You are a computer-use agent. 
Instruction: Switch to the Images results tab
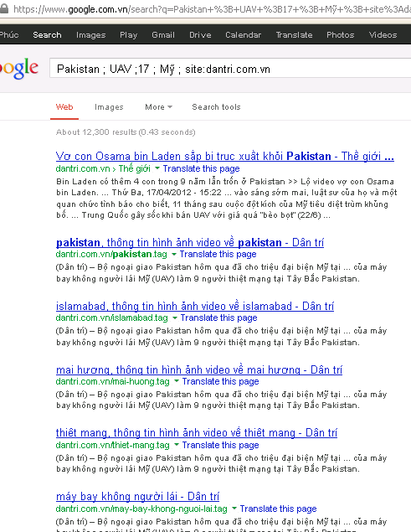[x=109, y=107]
